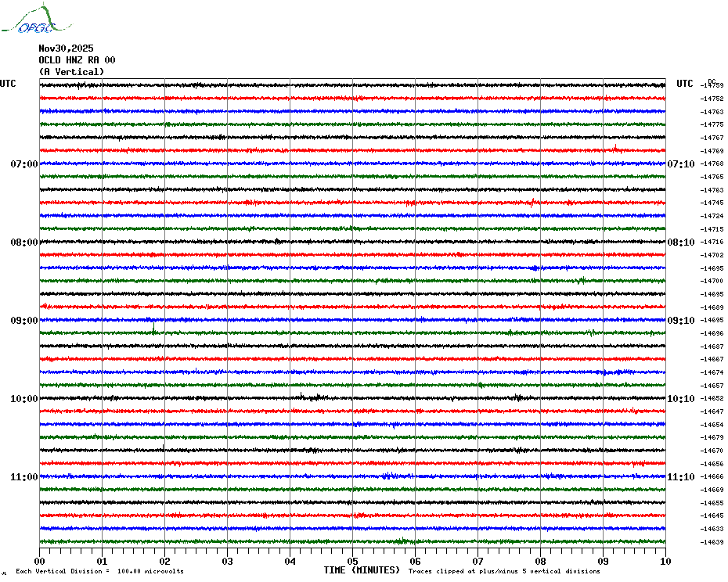
Task: Click the DC value -14765
Action: point(712,177)
